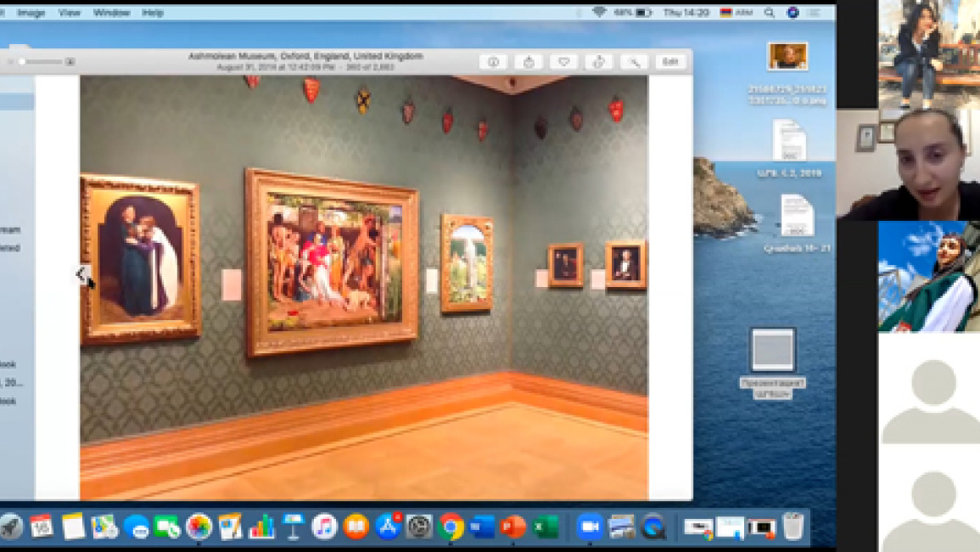Select the portrait image file on desktop
The height and width of the screenshot is (552, 980).
pos(787,56)
